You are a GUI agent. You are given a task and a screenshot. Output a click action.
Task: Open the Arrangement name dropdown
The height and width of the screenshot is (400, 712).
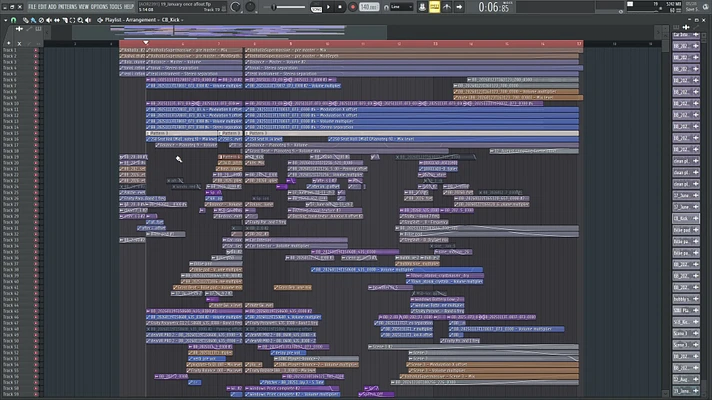pyautogui.click(x=141, y=20)
